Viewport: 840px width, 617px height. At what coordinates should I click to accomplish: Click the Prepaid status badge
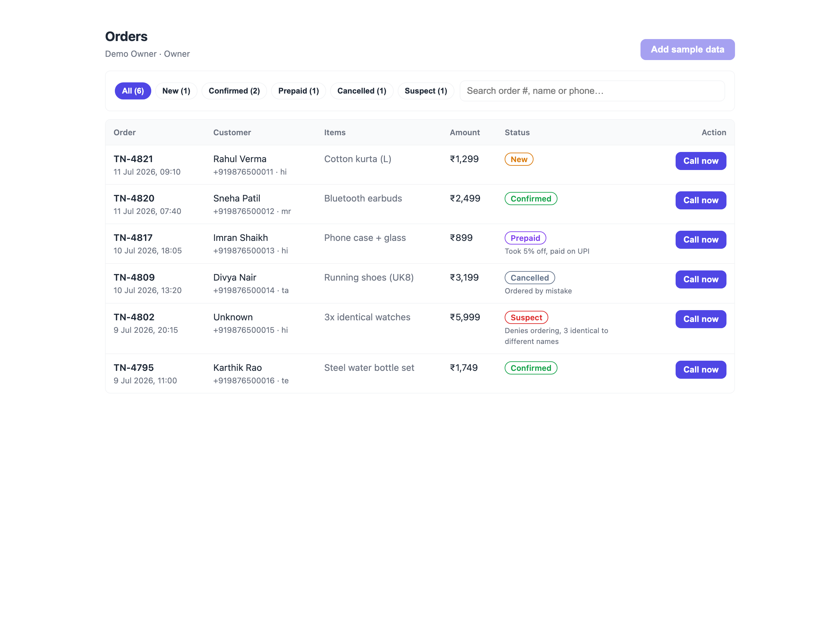click(x=525, y=238)
